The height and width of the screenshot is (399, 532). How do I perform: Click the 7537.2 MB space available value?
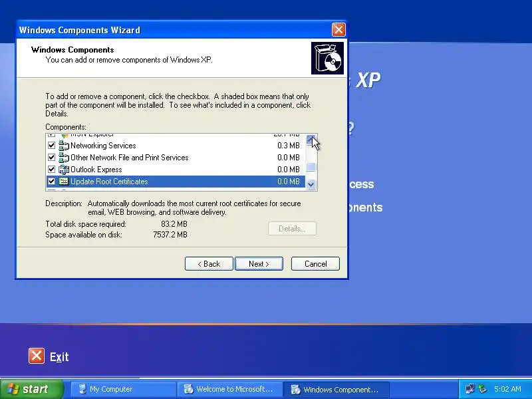tap(170, 235)
